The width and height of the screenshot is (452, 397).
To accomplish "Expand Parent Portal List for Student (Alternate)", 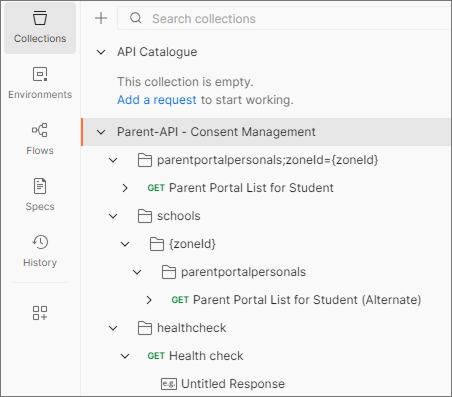I will point(149,300).
